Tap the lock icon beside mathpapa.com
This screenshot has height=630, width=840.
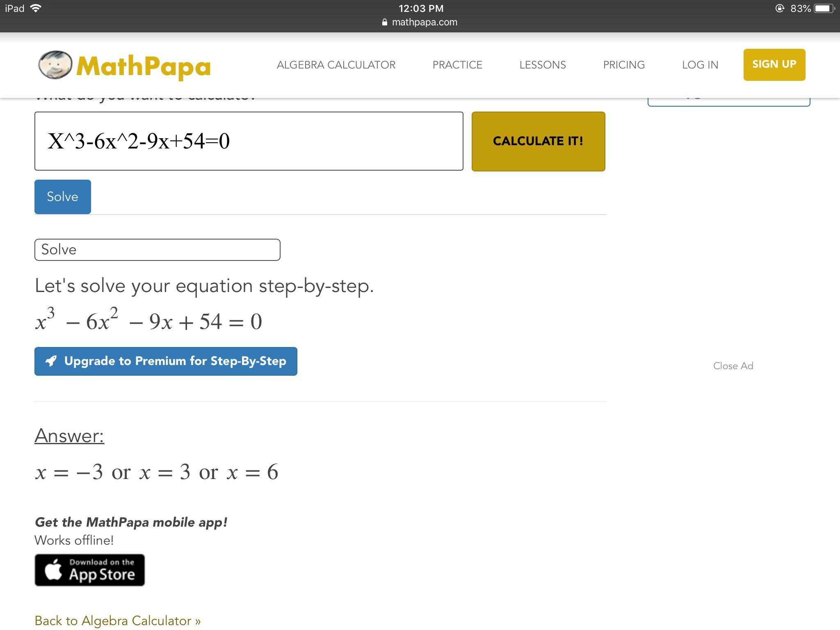click(384, 23)
